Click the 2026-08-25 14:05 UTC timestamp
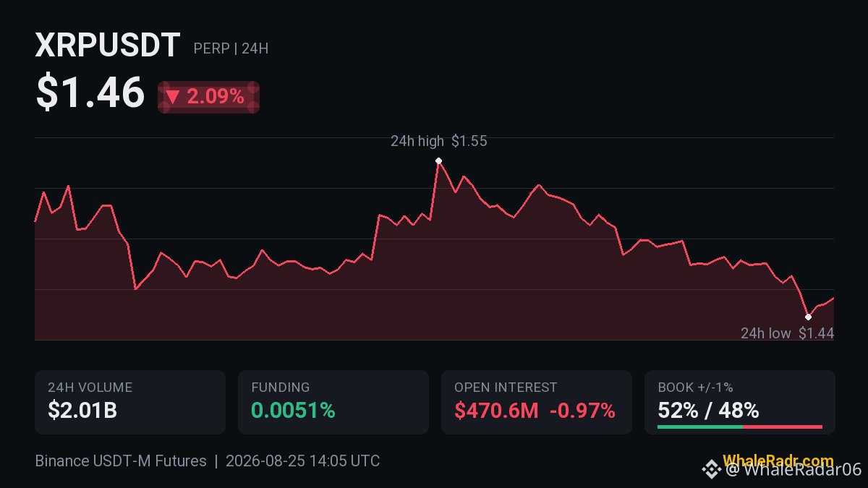868x488 pixels. click(x=302, y=461)
